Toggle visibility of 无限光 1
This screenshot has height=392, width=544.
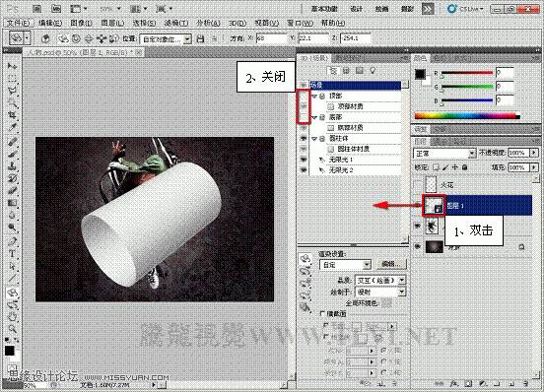pos(304,160)
